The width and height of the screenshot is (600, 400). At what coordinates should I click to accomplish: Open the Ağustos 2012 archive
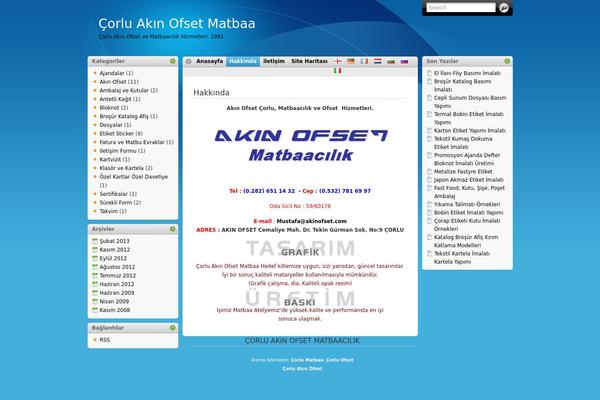pos(117,267)
